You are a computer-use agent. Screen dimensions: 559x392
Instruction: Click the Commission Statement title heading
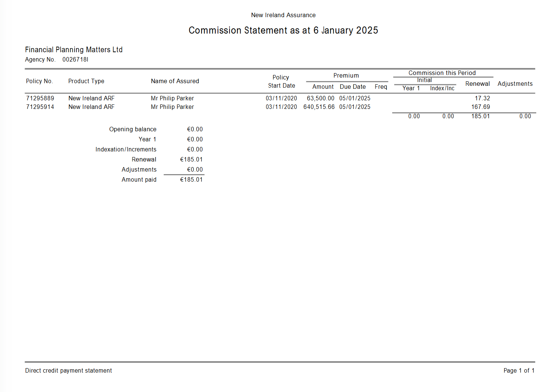[283, 30]
